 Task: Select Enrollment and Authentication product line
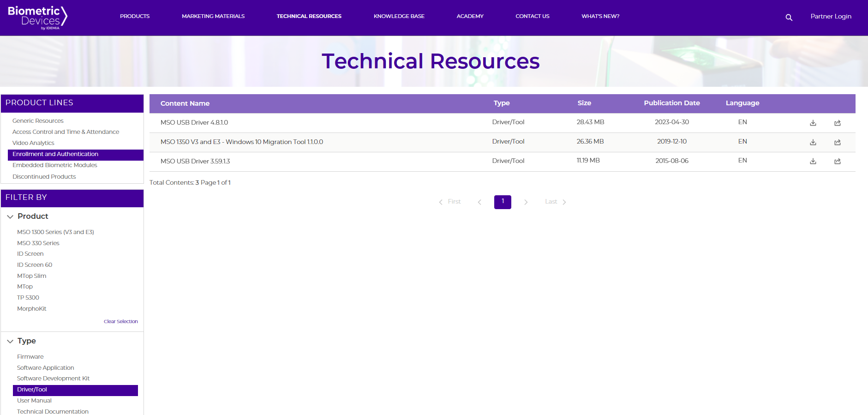(76, 155)
